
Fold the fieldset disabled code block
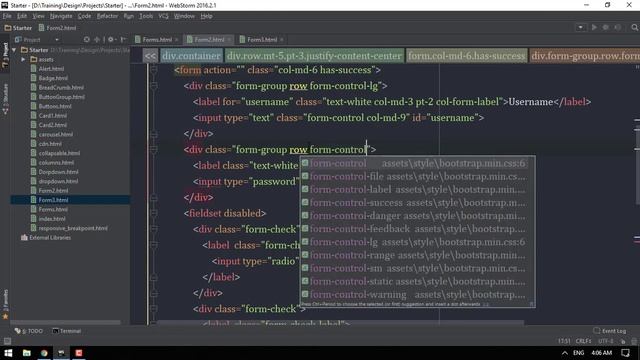154,213
